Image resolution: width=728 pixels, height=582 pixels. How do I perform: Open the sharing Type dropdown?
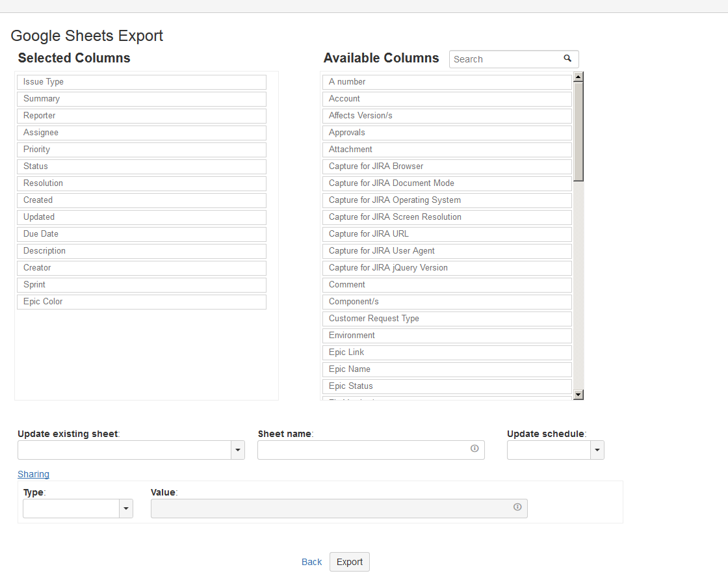[x=125, y=509]
